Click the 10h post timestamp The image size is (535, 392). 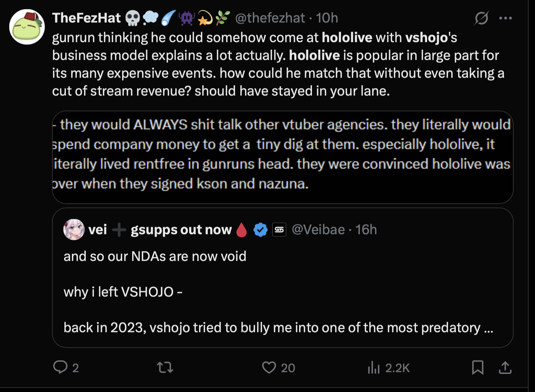click(327, 18)
